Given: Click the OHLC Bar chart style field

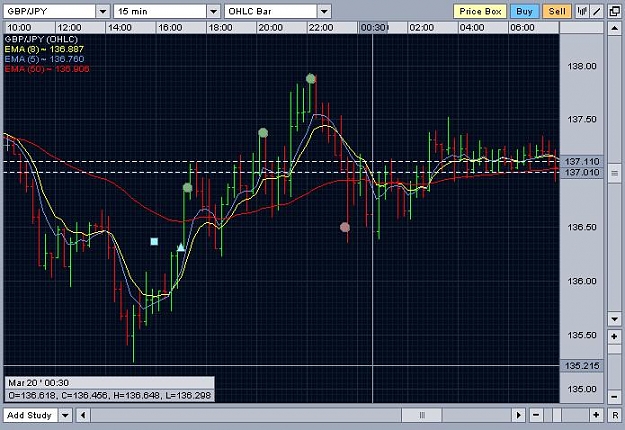Looking at the screenshot, I should click(271, 11).
